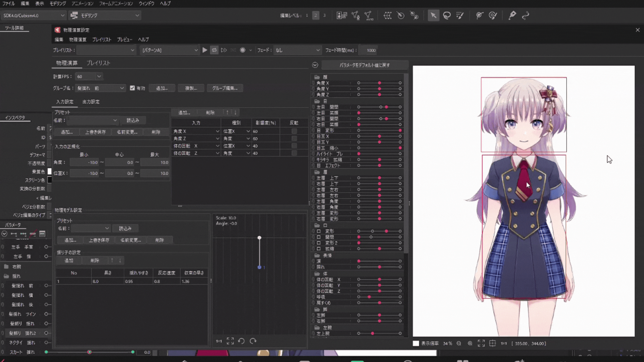Toggle loop playback in physics settings
Viewport: 644px width, 362px height.
click(x=214, y=50)
